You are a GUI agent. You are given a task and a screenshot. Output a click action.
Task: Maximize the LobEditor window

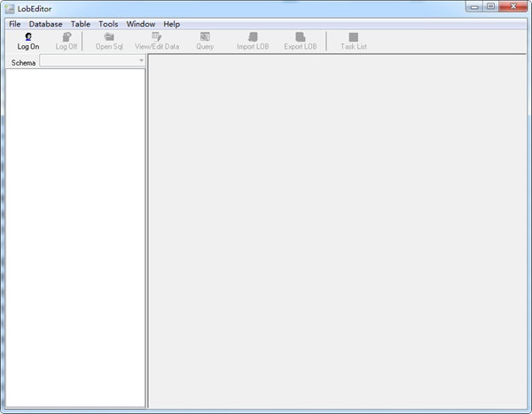(x=490, y=7)
